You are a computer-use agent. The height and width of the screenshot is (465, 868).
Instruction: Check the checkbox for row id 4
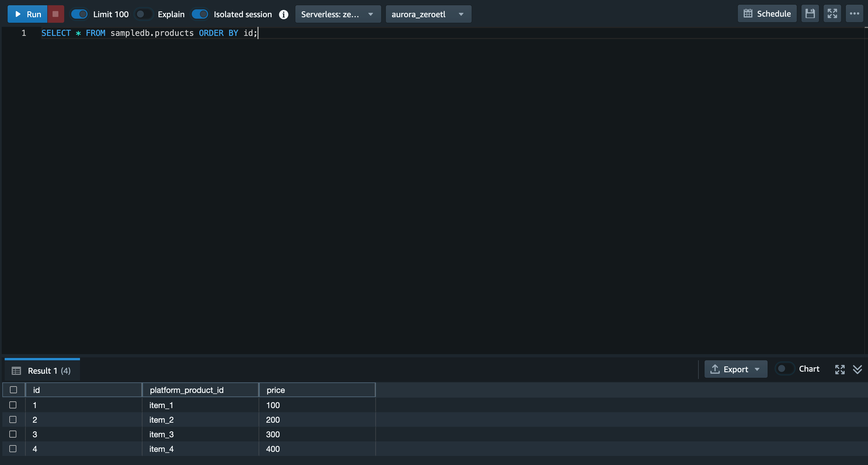point(13,449)
